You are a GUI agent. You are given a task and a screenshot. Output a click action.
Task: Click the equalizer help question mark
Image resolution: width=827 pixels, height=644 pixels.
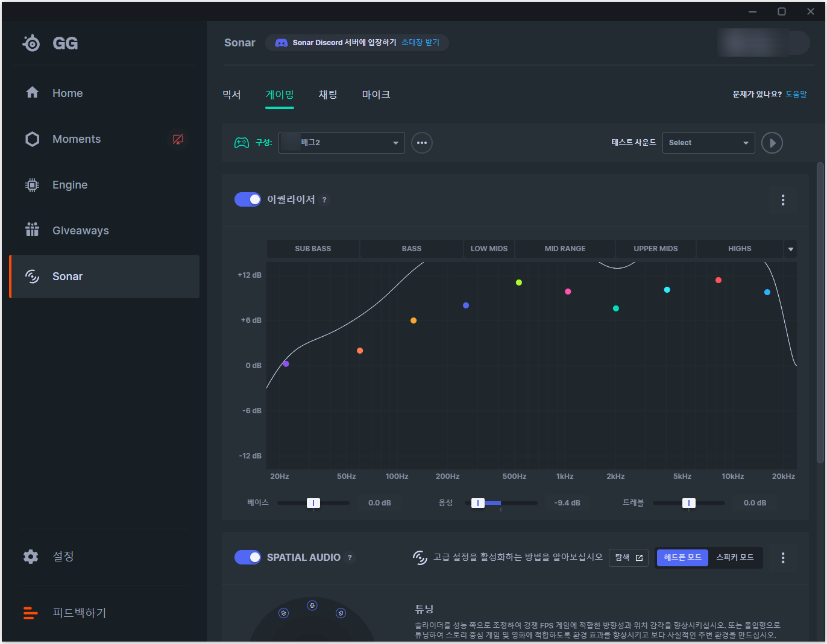point(324,200)
